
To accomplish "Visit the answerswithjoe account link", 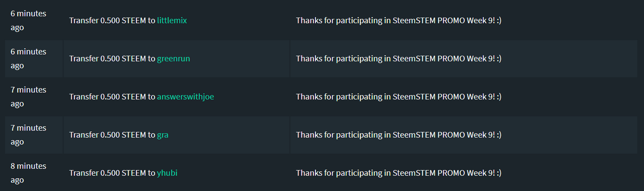I will [186, 97].
